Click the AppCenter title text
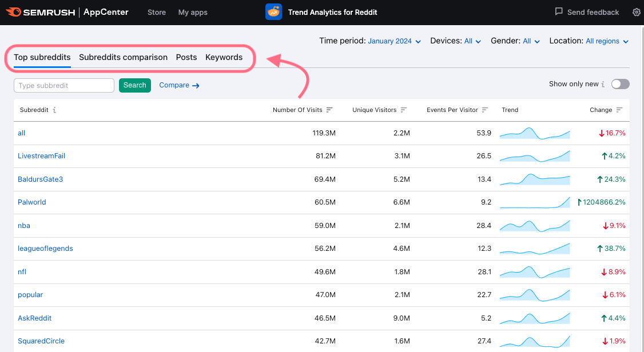The width and height of the screenshot is (644, 352). coord(106,12)
